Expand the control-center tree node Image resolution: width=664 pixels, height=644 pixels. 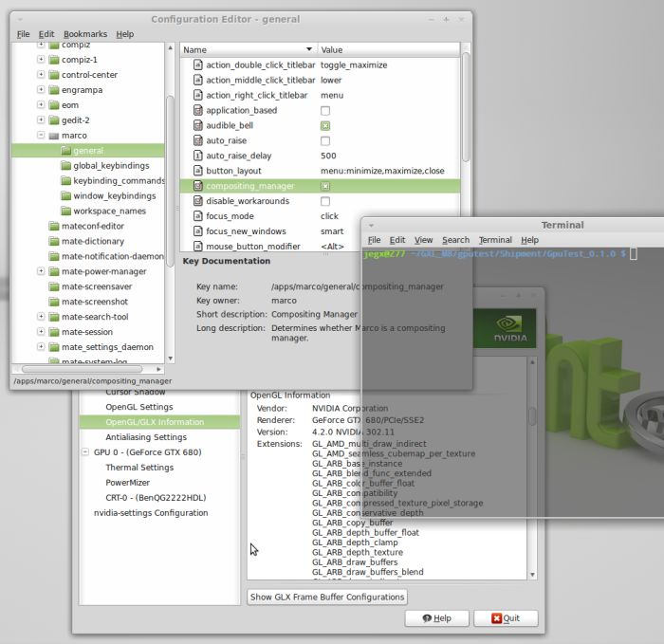41,75
